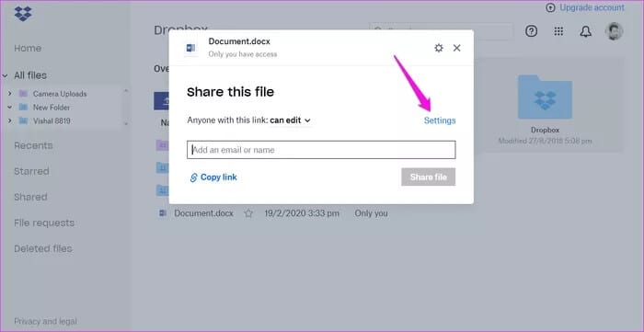Viewport: 644px width, 332px height.
Task: Open the share dialog gear settings icon
Action: tap(439, 48)
